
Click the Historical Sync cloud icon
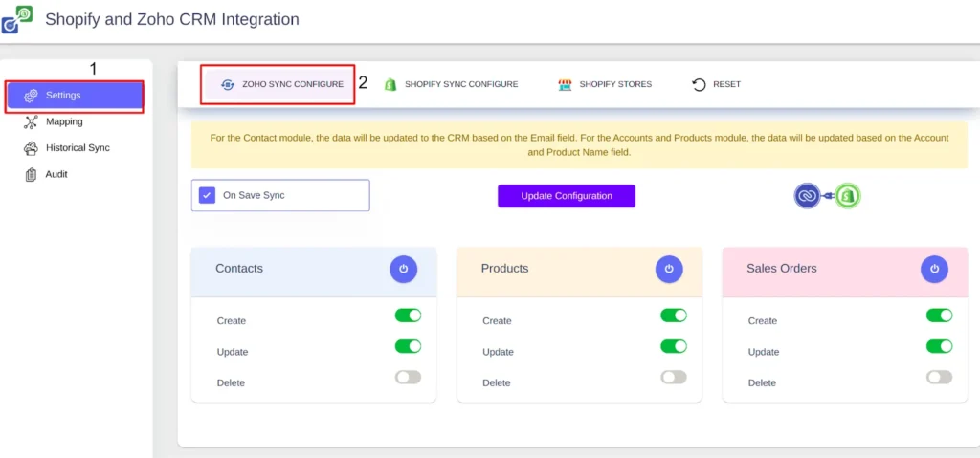[x=31, y=149]
